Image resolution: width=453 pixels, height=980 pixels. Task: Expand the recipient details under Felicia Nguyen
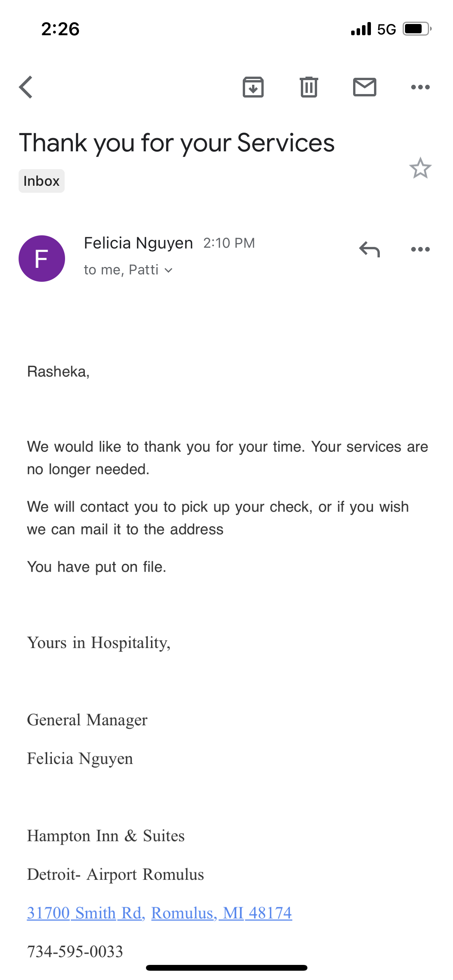click(169, 270)
